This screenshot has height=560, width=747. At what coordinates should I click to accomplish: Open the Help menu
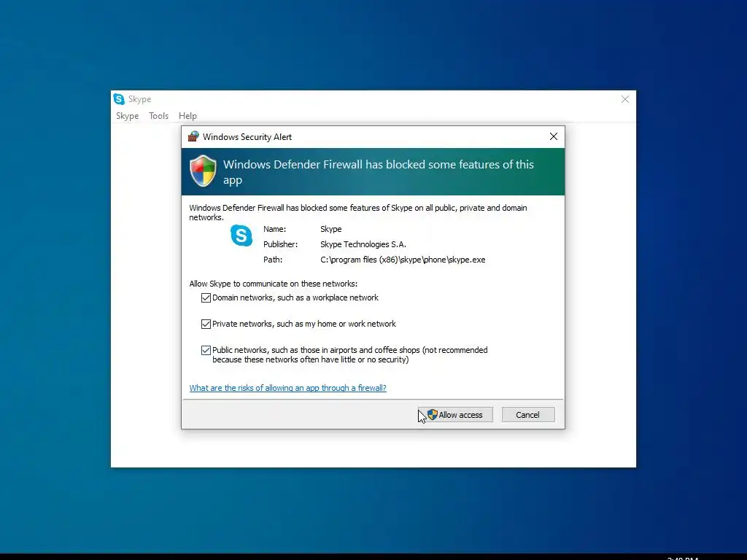[x=187, y=116]
